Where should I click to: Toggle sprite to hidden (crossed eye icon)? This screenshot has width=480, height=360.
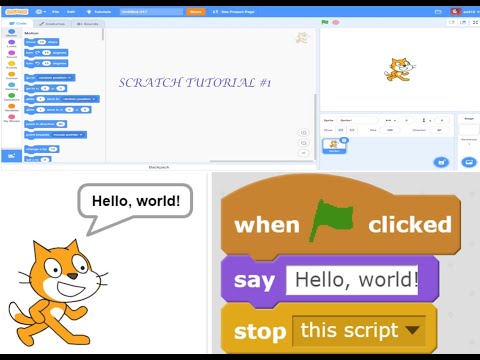click(x=352, y=130)
